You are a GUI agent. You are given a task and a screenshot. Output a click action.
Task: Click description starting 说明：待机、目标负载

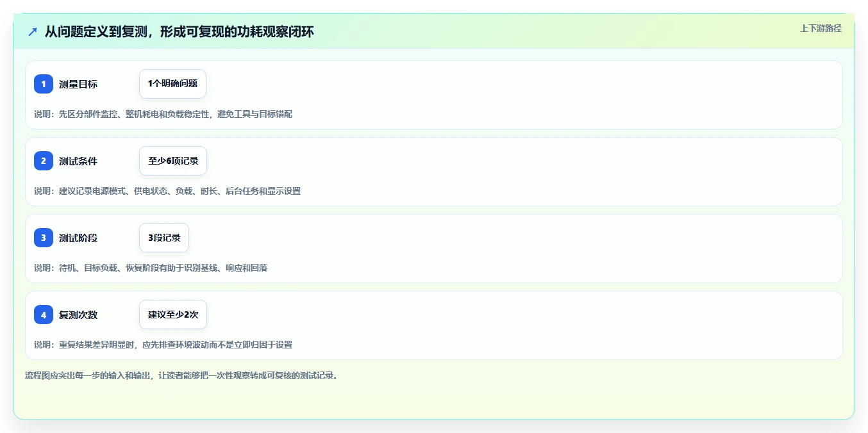pyautogui.click(x=151, y=268)
